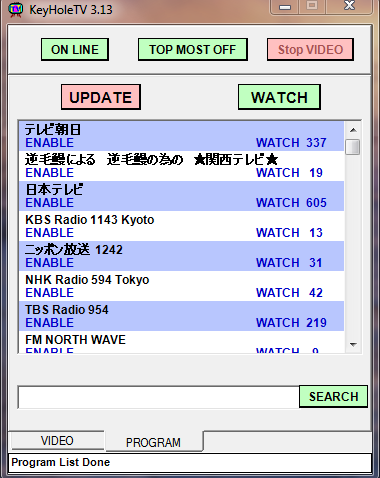
Task: Click WATCH 42 viewer count
Action: click(x=289, y=293)
